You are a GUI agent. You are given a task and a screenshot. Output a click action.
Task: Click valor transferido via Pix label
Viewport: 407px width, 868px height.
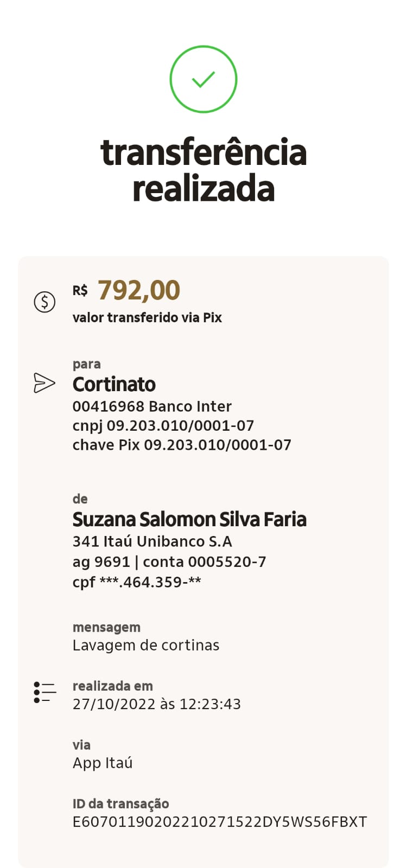[147, 318]
